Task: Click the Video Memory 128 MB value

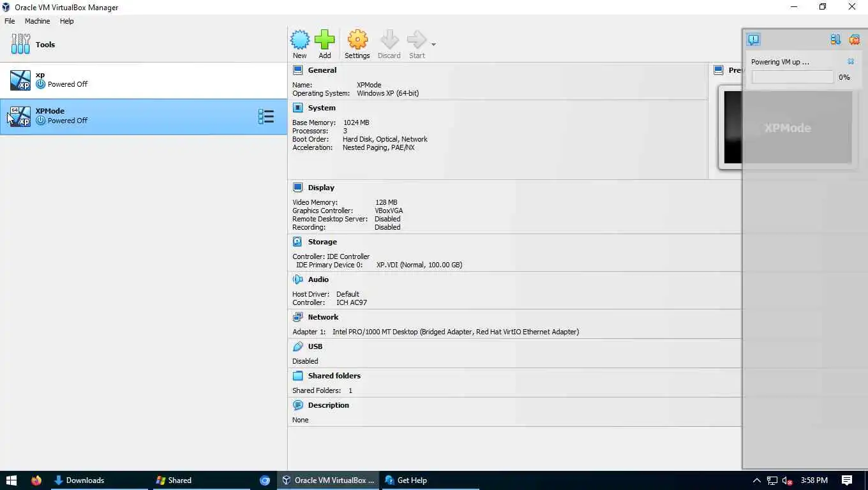Action: (386, 202)
